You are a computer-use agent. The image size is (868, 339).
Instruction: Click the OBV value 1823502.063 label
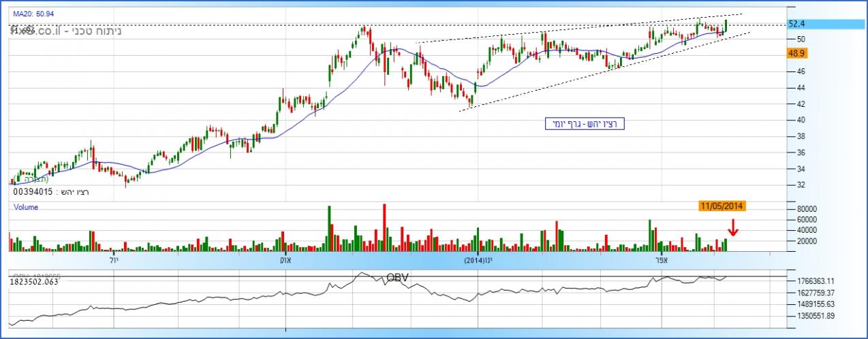[x=35, y=281]
